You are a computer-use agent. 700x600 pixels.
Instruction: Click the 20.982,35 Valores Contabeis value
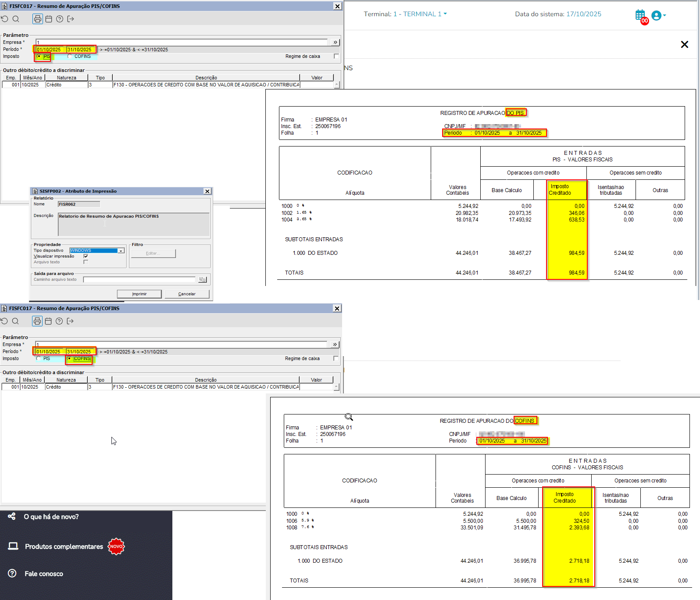467,213
